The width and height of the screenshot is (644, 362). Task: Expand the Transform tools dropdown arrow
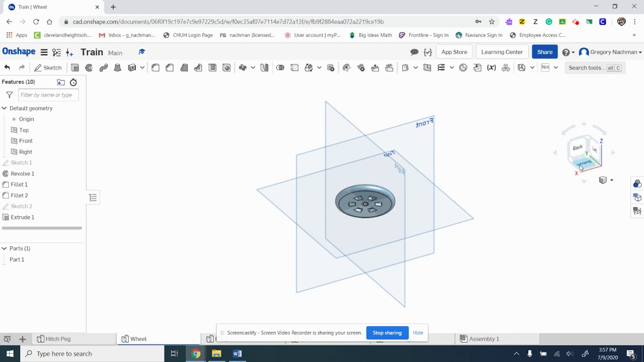(x=319, y=68)
